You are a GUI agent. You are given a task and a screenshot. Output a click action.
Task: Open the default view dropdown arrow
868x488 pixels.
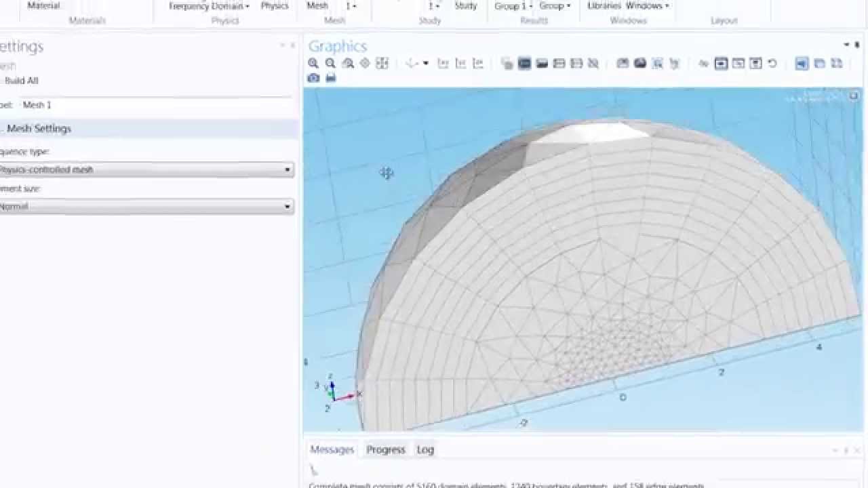(425, 63)
